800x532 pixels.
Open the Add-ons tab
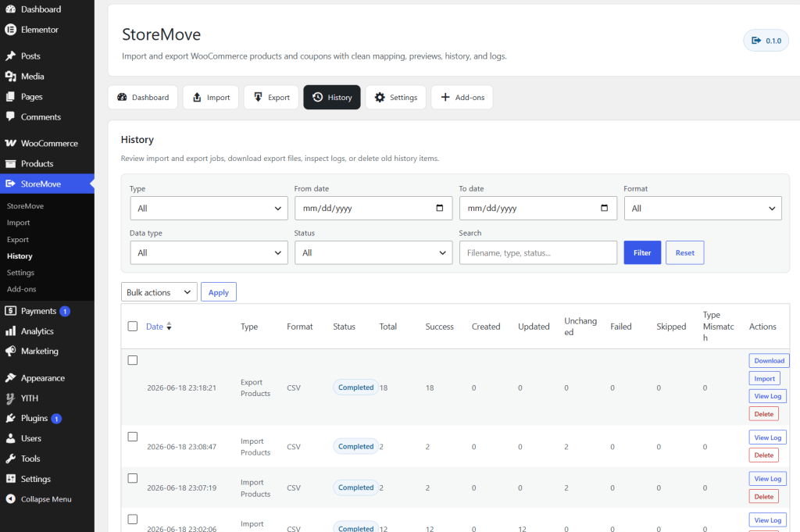click(462, 97)
